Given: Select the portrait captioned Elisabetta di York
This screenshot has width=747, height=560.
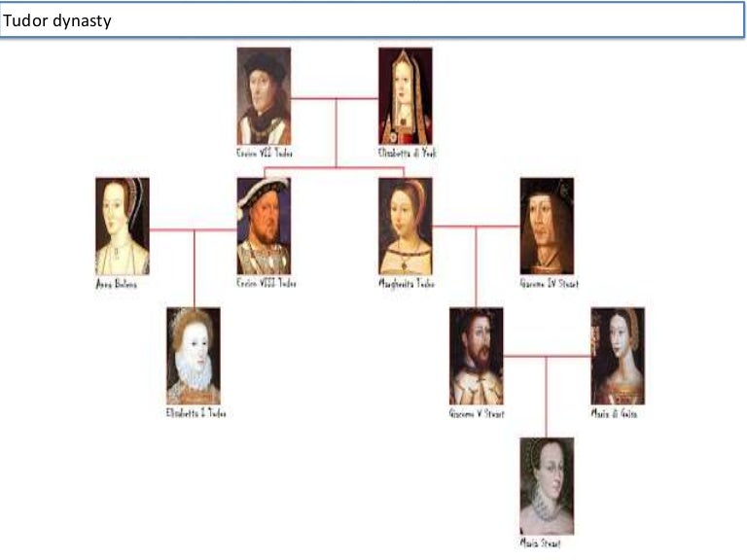Looking at the screenshot, I should (x=406, y=95).
